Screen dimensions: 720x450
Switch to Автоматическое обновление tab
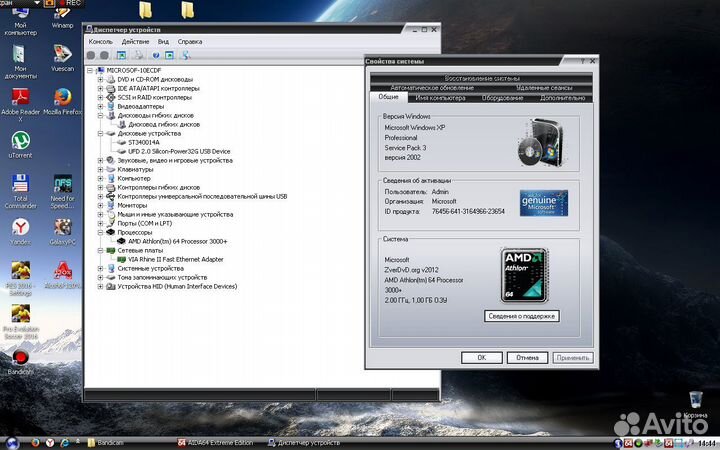[432, 87]
